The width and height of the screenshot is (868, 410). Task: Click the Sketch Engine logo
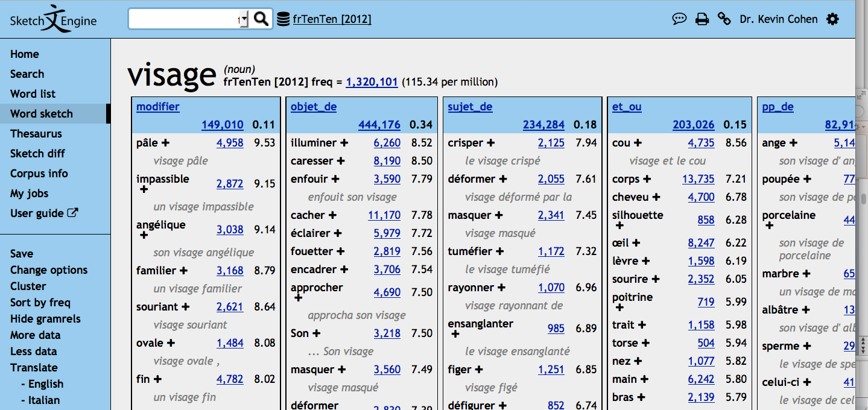pos(54,19)
